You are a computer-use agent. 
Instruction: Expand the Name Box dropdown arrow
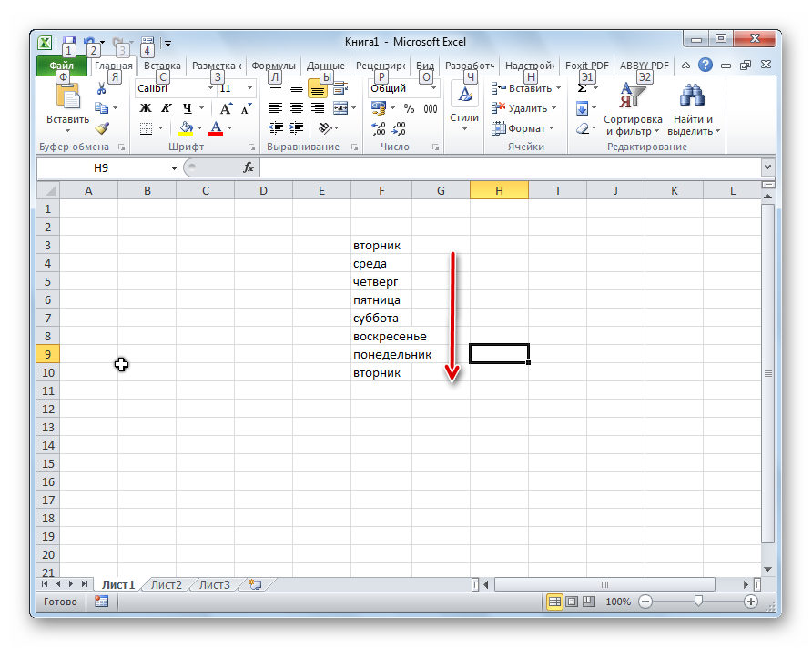click(x=174, y=168)
